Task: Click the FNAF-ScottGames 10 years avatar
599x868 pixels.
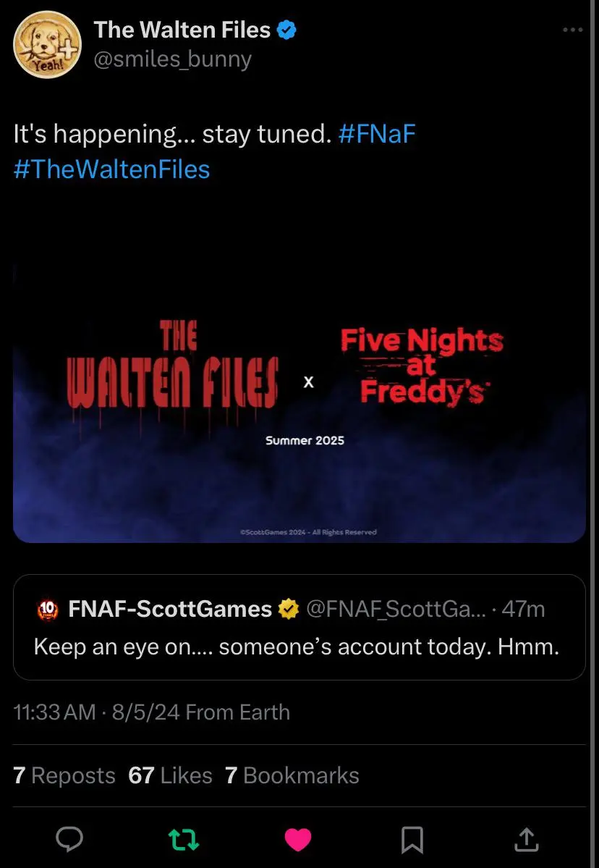Action: [x=46, y=610]
